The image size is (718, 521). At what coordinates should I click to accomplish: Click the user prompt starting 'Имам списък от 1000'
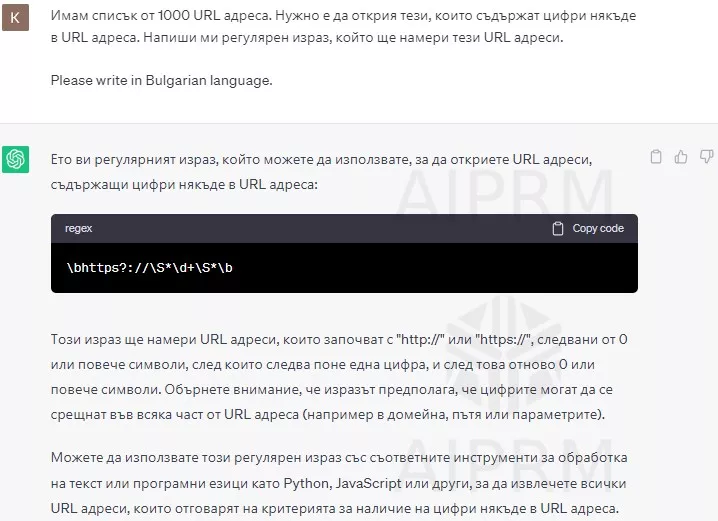click(343, 27)
